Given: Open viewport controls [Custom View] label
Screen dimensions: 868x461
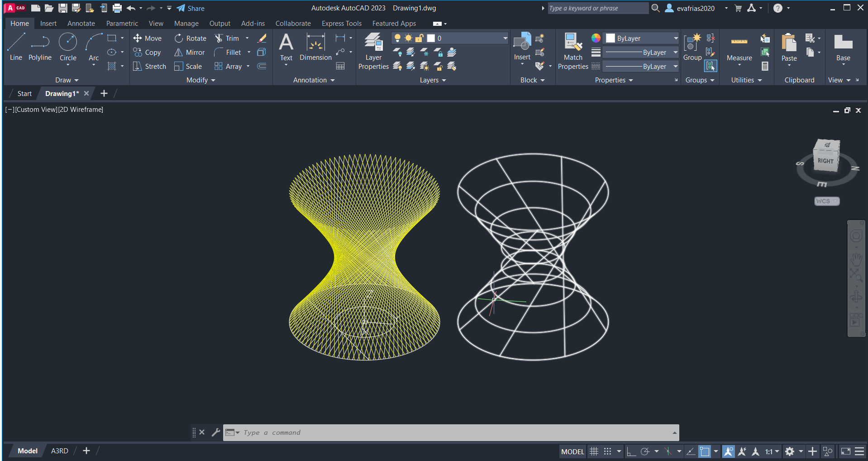Looking at the screenshot, I should point(36,110).
